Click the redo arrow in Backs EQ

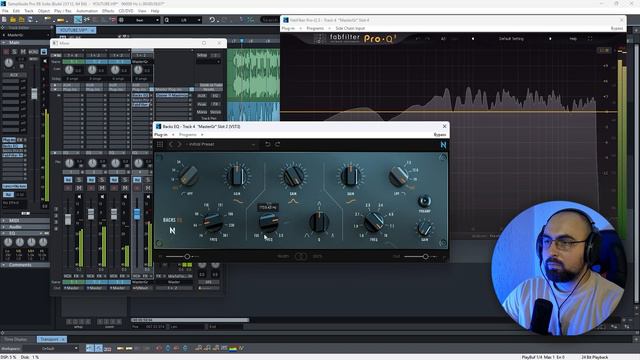(x=278, y=144)
